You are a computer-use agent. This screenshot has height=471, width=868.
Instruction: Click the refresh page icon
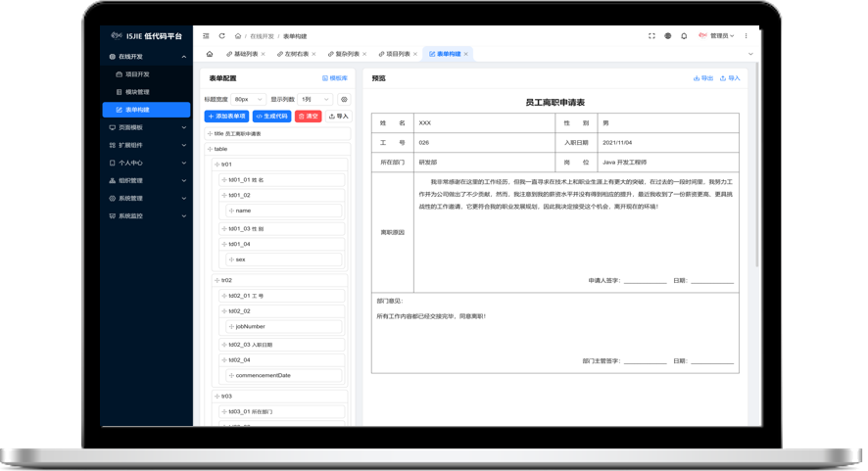point(222,36)
